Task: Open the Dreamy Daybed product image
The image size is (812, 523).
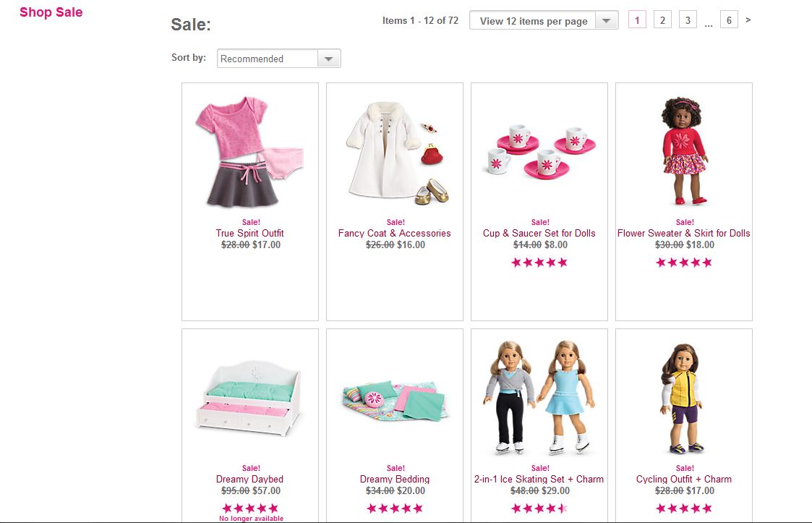Action: (x=249, y=399)
